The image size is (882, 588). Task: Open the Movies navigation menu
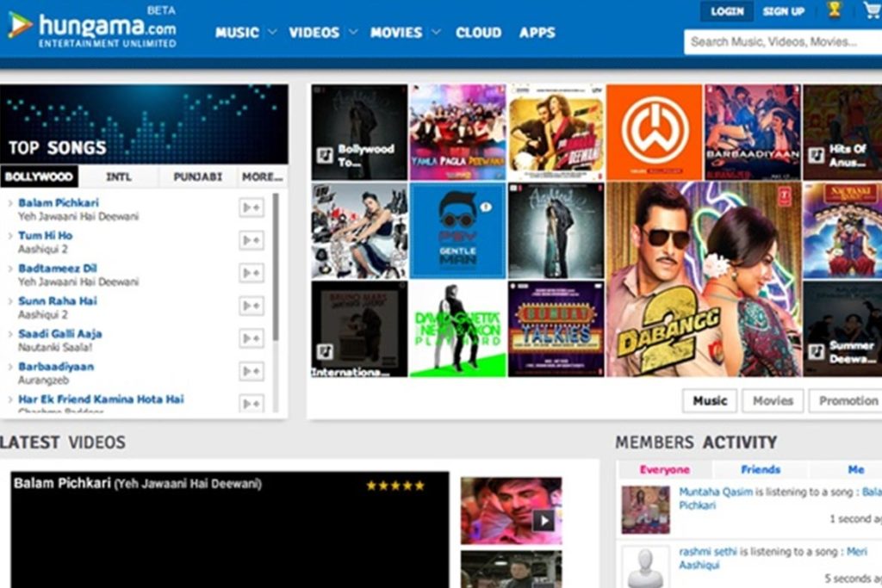396,33
